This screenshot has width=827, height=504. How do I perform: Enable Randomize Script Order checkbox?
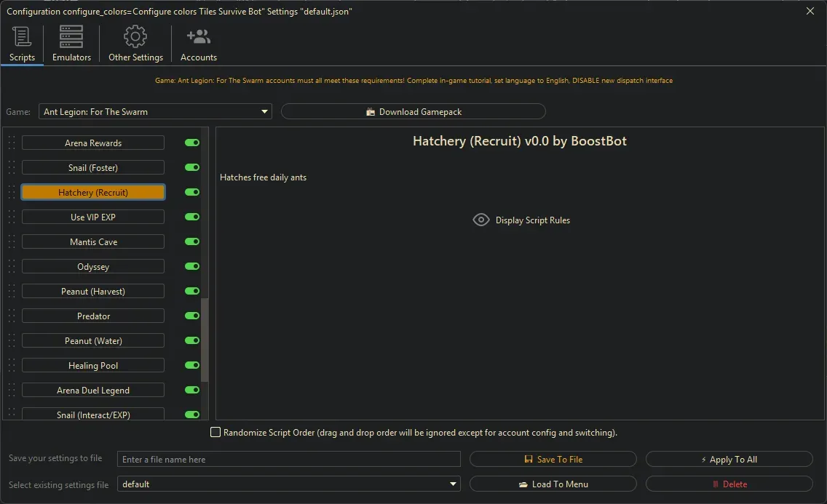pos(215,433)
